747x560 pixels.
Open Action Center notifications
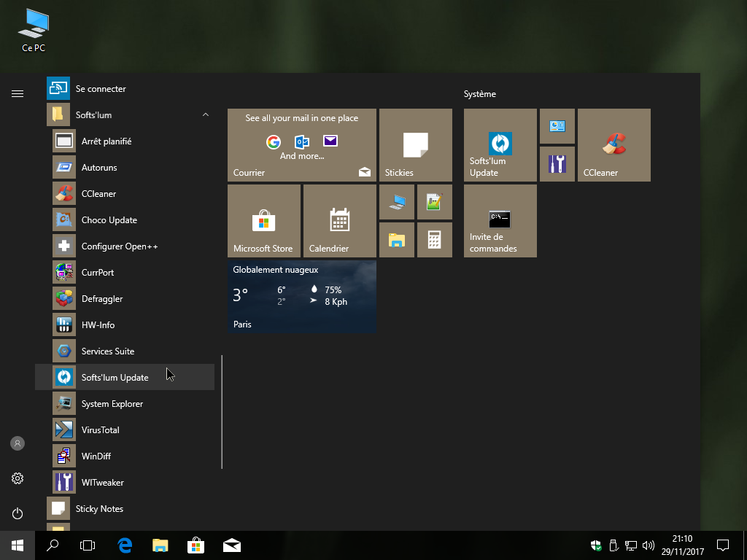(723, 545)
